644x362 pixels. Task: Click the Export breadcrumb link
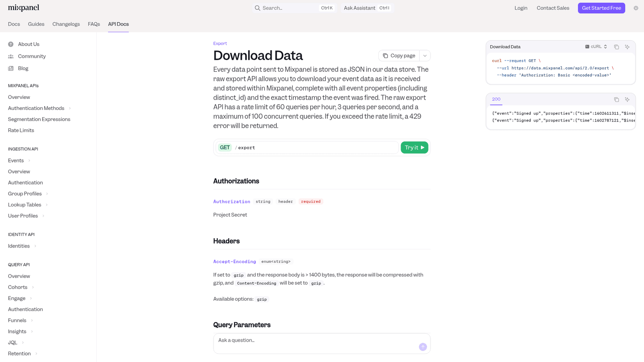[220, 44]
